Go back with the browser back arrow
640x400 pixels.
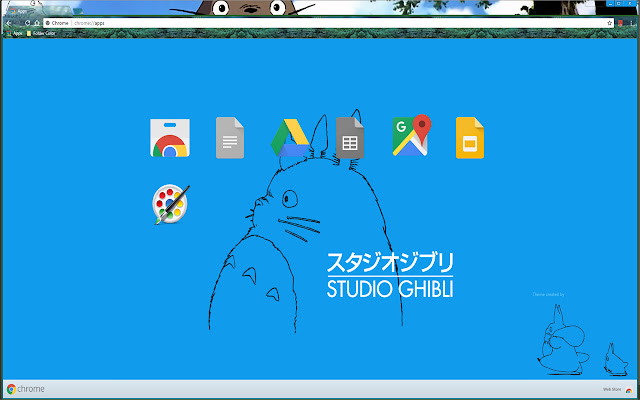point(9,23)
